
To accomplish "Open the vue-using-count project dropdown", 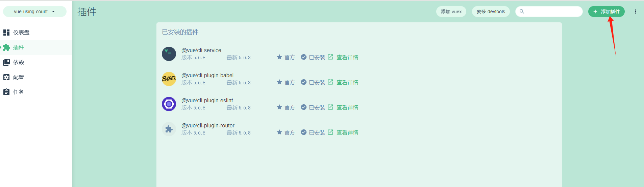I will click(34, 12).
